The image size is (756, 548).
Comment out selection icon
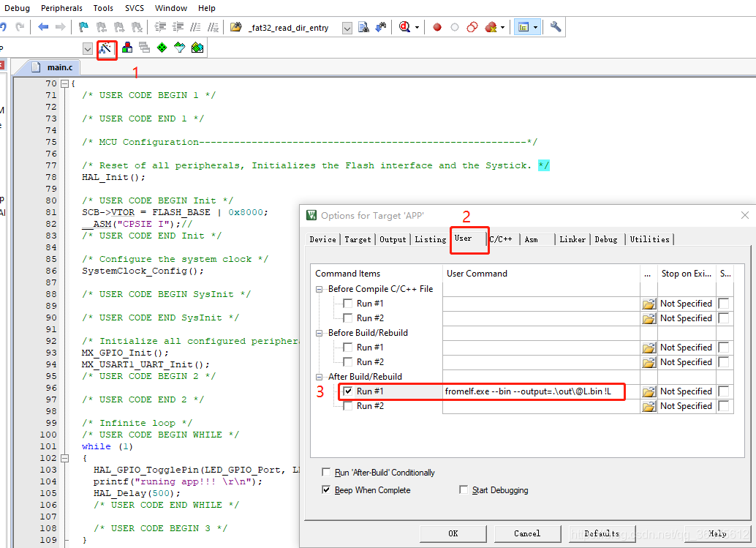(x=195, y=27)
